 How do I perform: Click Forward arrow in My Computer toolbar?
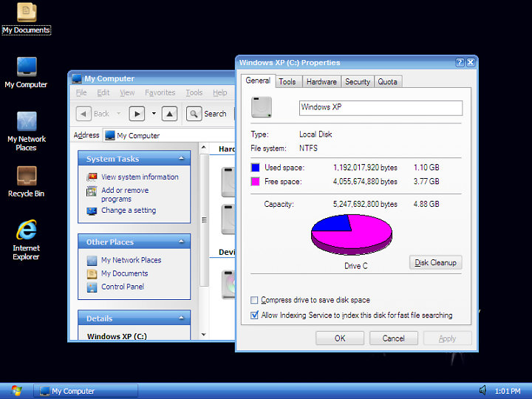coord(137,114)
